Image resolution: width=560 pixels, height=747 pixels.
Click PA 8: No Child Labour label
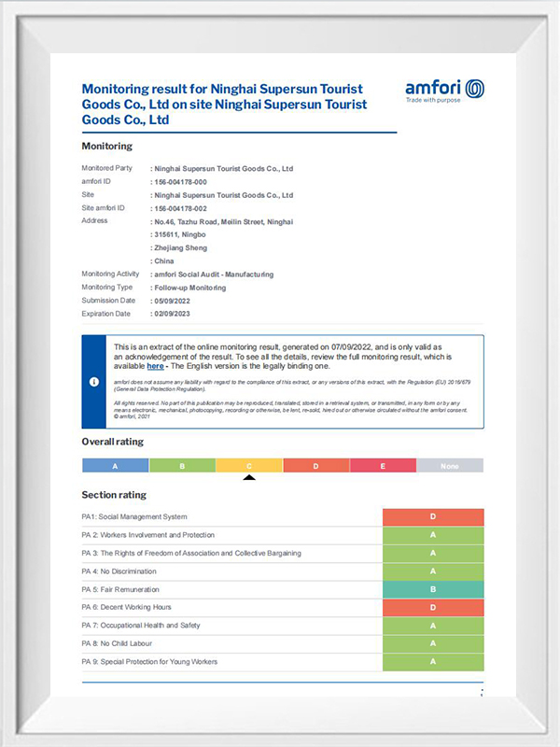(x=117, y=643)
